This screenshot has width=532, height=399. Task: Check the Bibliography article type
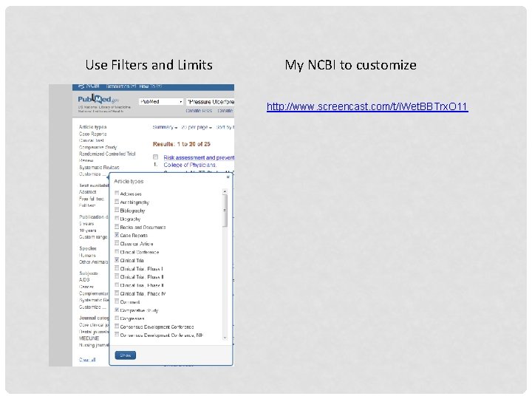point(117,210)
